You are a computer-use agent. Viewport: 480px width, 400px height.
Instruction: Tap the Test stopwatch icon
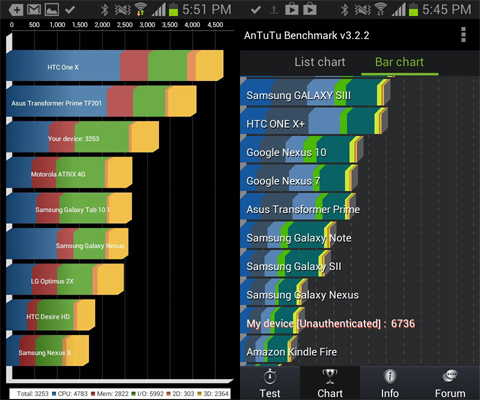[270, 377]
